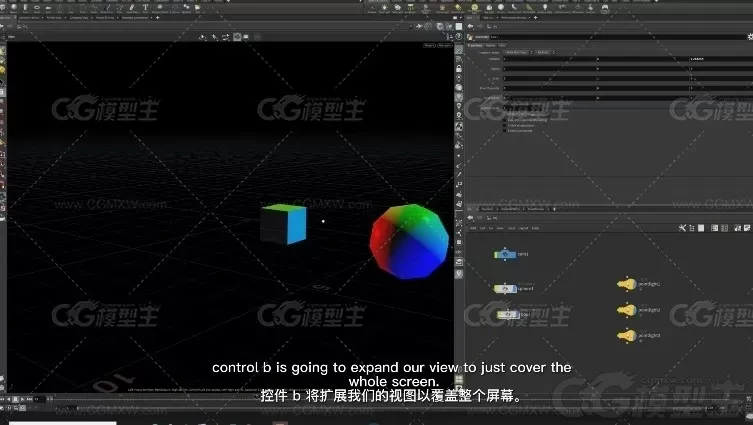
Task: Select the Point Light shelf tool
Action: (384, 7)
